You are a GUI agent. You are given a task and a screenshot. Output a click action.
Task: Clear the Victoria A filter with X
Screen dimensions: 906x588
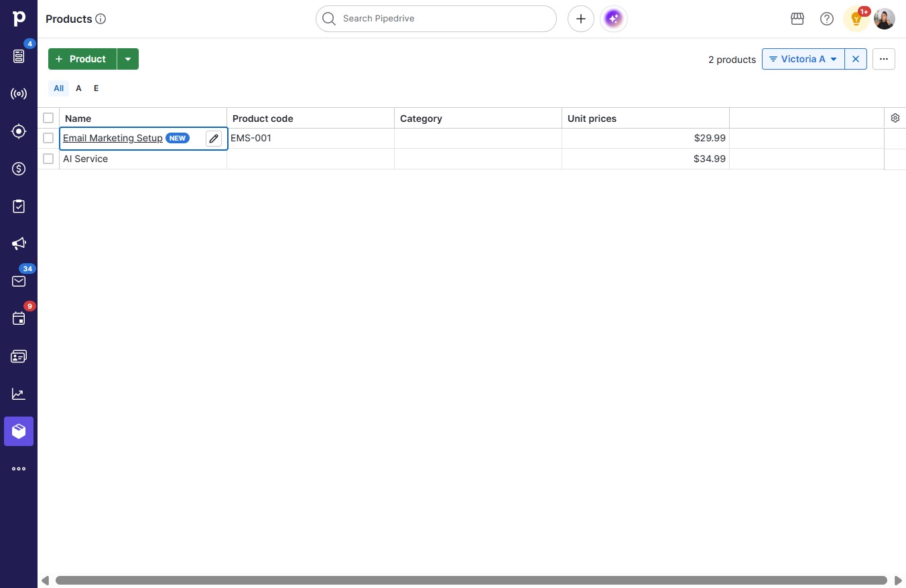tap(856, 59)
